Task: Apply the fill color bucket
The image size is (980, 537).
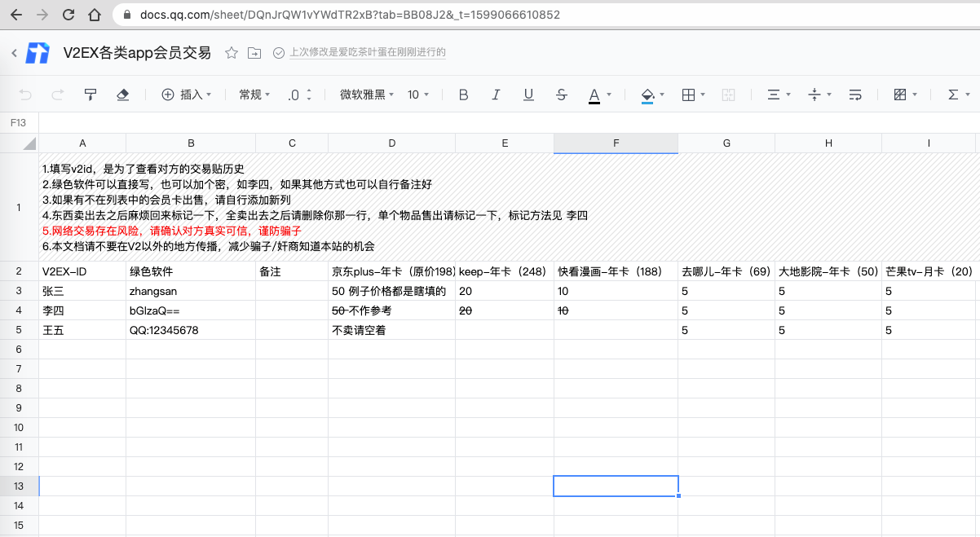Action: tap(647, 95)
